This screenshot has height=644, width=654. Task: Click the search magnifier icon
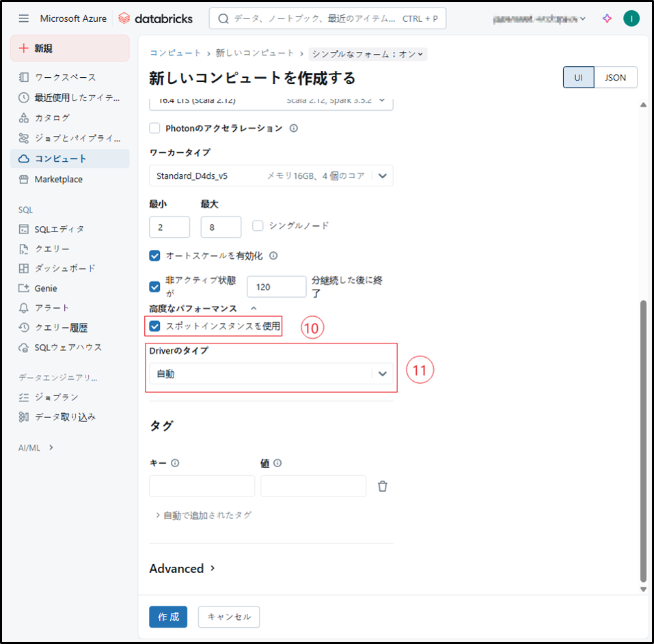pos(223,18)
